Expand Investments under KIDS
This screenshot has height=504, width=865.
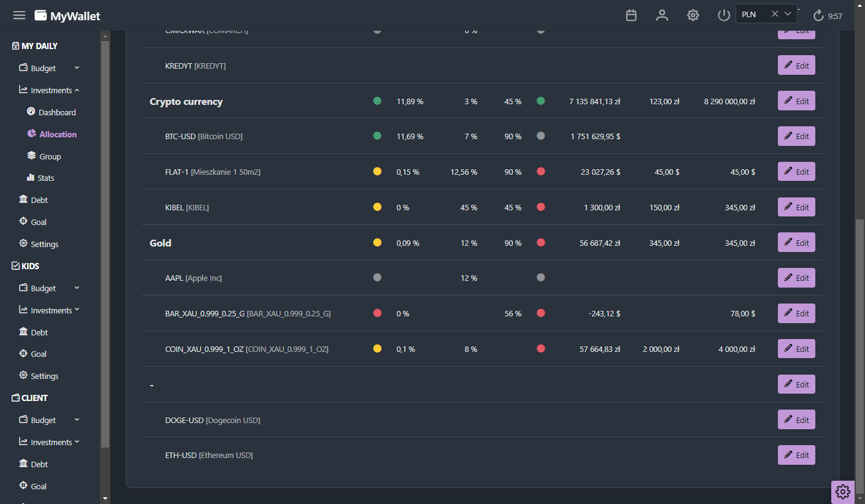(50, 310)
